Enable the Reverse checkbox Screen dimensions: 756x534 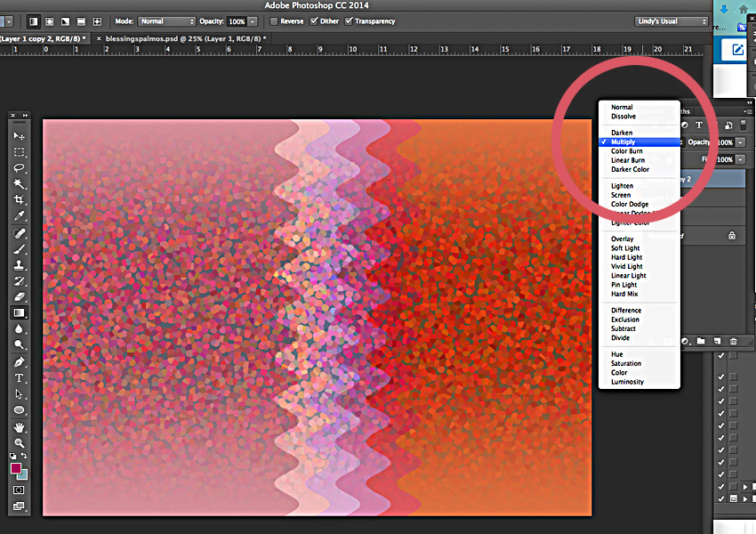(x=274, y=21)
